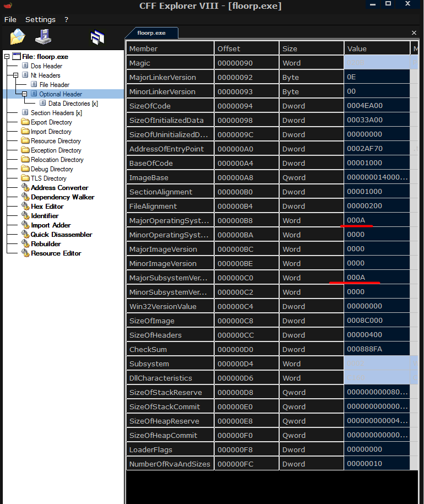Switch to the floorp.exe tab
The width and height of the screenshot is (424, 504).
[x=151, y=33]
